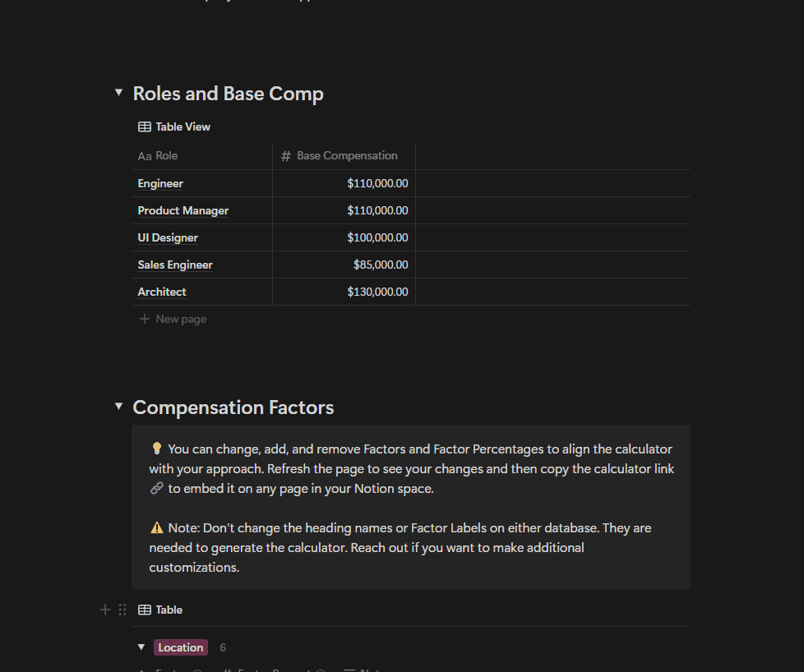Image resolution: width=804 pixels, height=672 pixels.
Task: Open the Engineer role page
Action: (160, 184)
